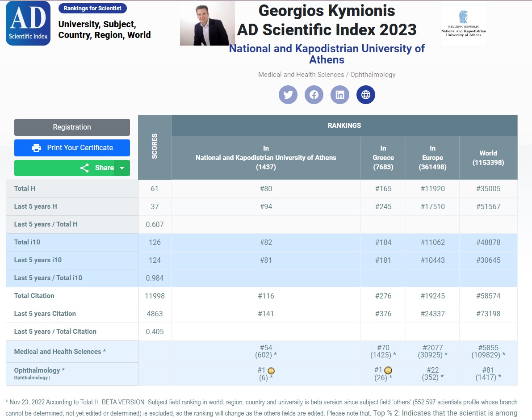Open National and Kapodistrian University of Athens link
Screen dimensions: 532x420
[x=327, y=54]
